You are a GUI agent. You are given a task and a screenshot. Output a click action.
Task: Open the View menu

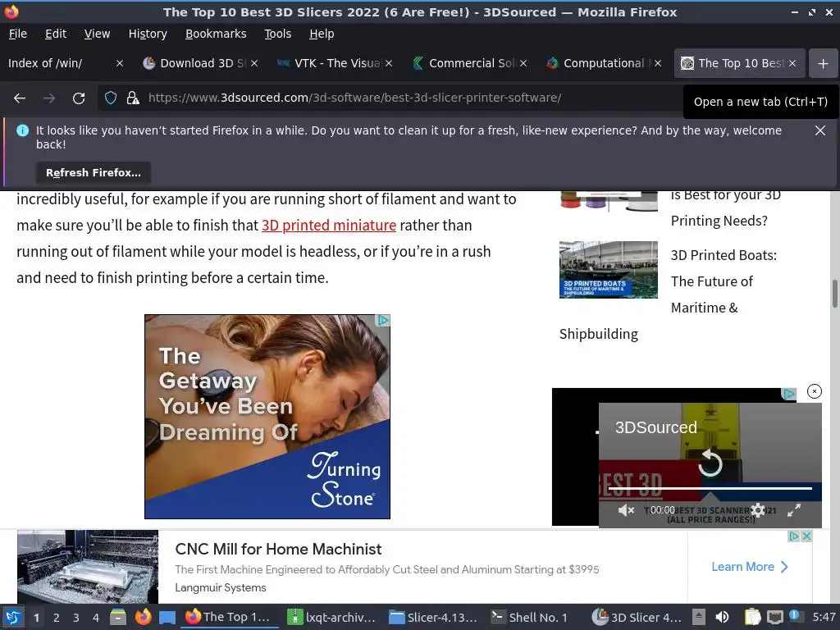[97, 34]
